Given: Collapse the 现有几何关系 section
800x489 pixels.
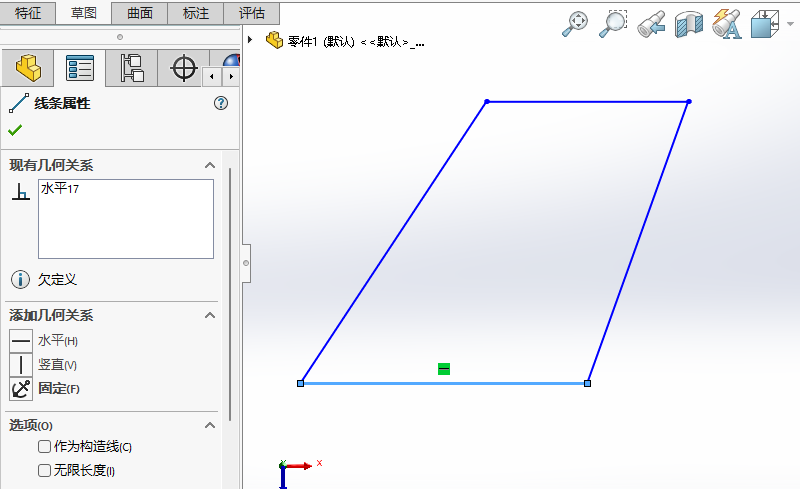Looking at the screenshot, I should coord(210,165).
